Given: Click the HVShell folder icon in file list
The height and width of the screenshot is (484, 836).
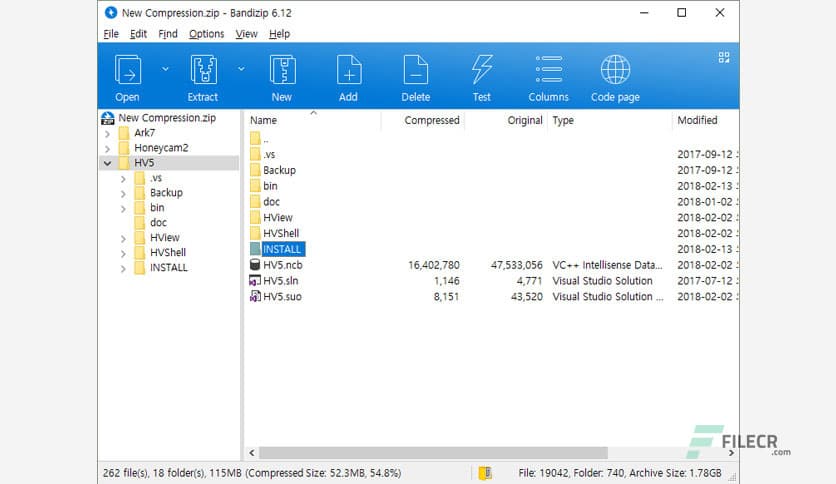Looking at the screenshot, I should (255, 233).
